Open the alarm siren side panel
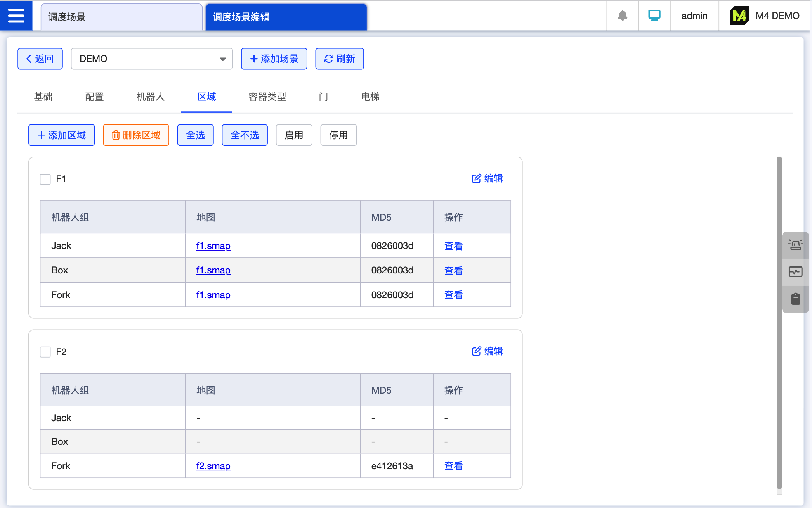Viewport: 812px width, 508px height. 795,245
